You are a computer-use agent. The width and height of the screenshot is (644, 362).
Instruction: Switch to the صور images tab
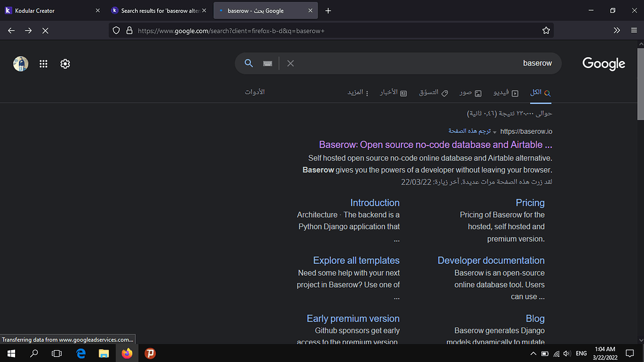pos(470,93)
